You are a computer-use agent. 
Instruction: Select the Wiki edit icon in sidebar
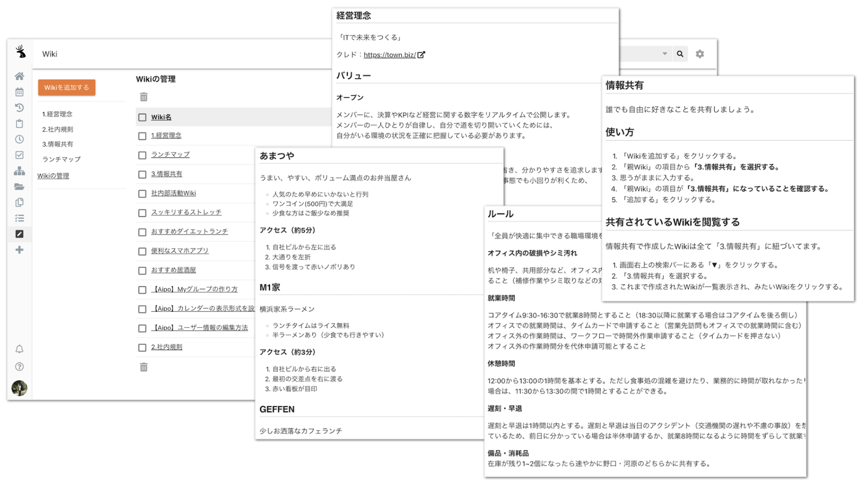[19, 234]
